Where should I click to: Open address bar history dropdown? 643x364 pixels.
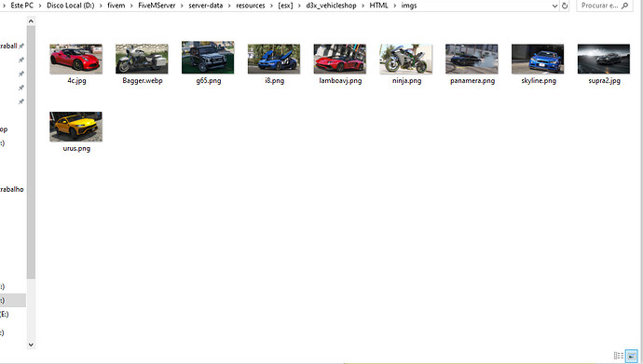[x=554, y=6]
